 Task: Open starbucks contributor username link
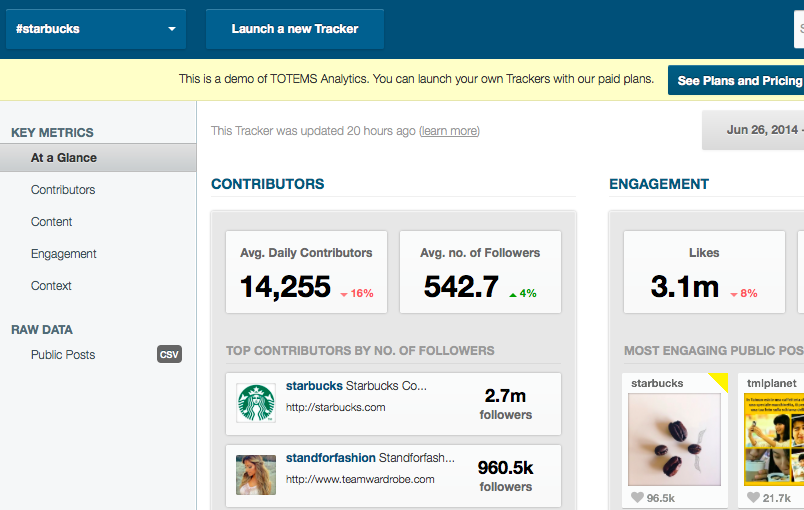[314, 386]
